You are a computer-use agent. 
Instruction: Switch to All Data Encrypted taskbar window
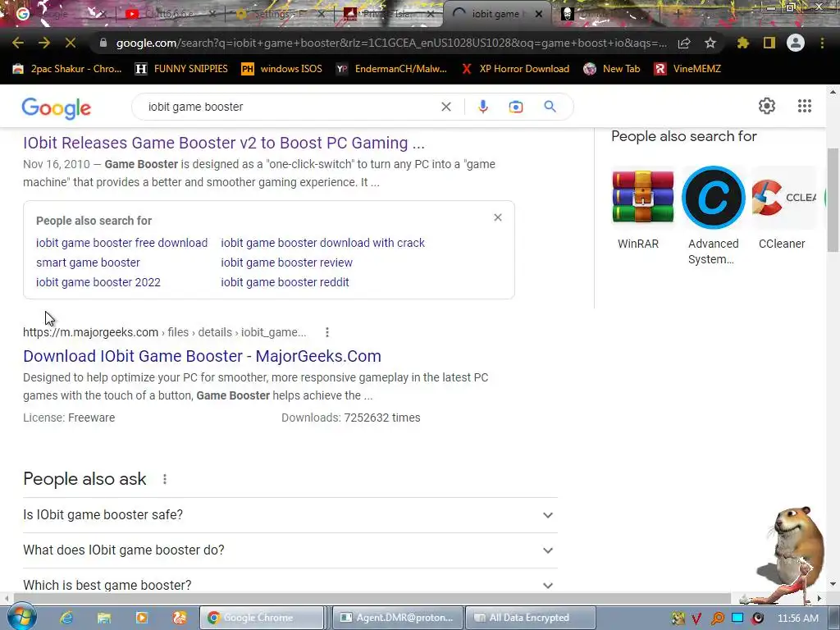tap(530, 618)
